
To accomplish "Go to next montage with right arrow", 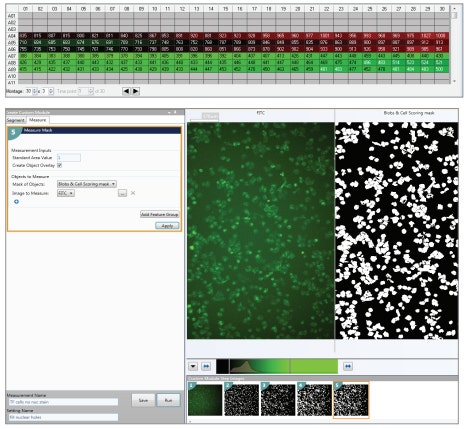I will pos(135,91).
